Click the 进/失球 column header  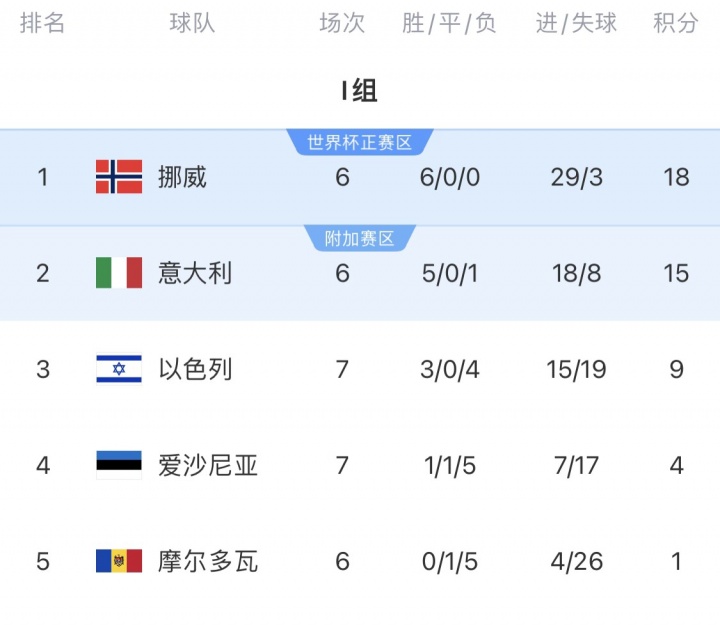[x=577, y=24]
